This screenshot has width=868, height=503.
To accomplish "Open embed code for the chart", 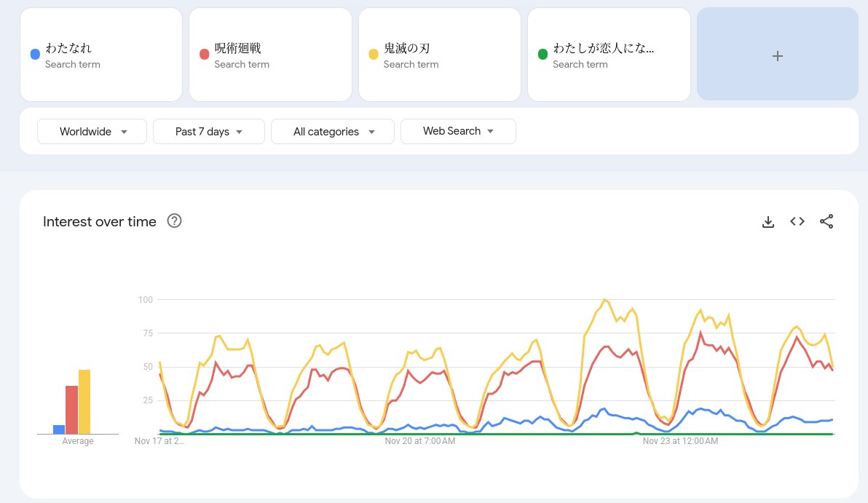I will pos(797,221).
